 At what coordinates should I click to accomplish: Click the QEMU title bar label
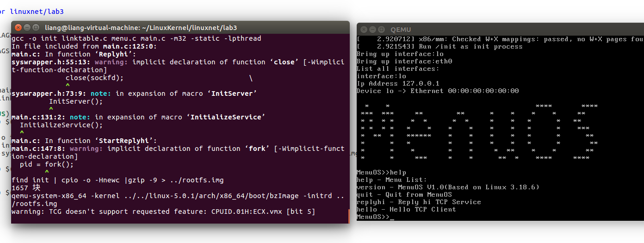(400, 30)
